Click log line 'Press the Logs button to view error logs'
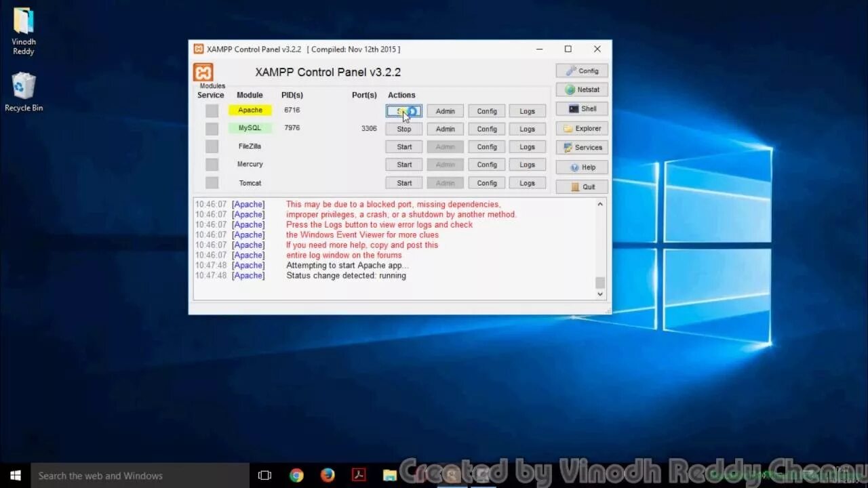 click(380, 225)
